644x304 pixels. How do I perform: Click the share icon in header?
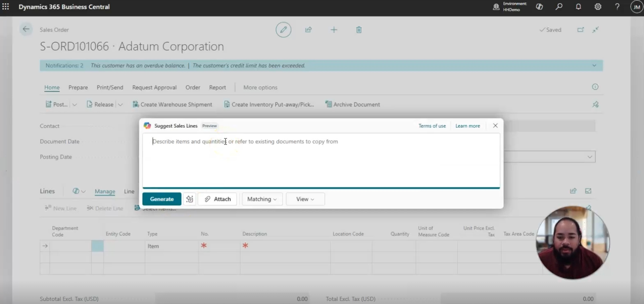[308, 30]
